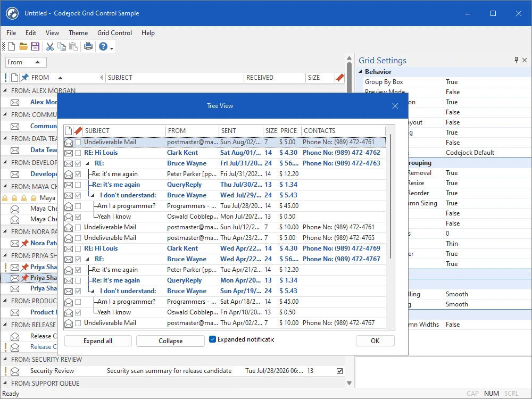Click the open envelope icon in Security Review row

point(15,371)
